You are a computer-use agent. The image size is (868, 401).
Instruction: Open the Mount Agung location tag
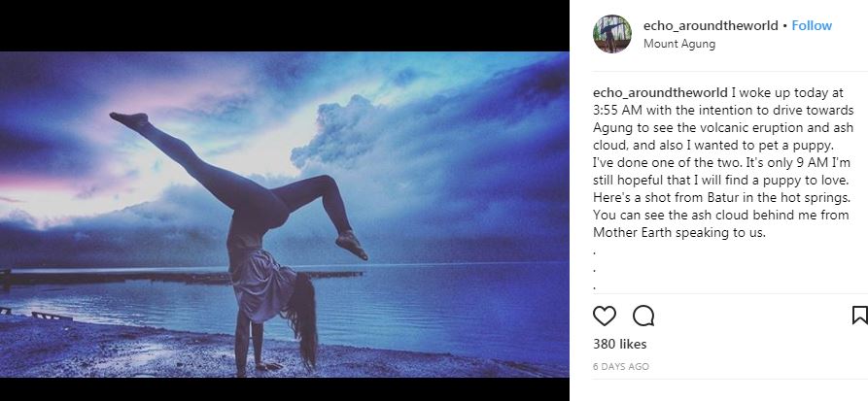tap(679, 44)
